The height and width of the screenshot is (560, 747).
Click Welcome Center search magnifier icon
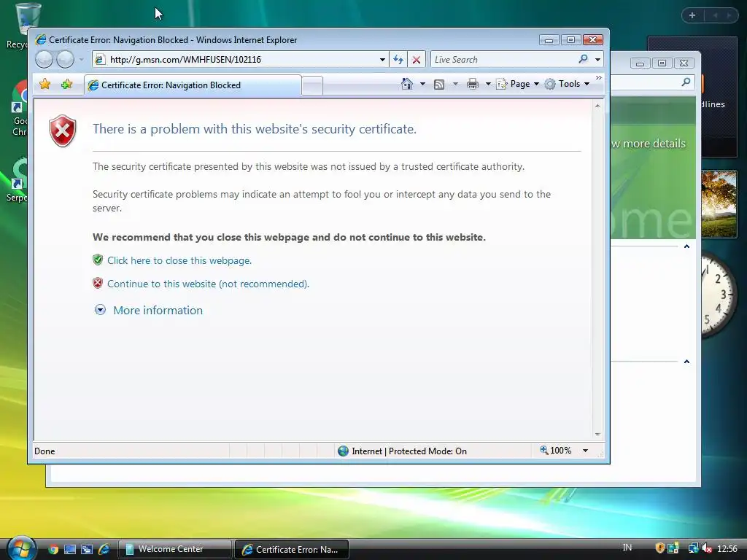(x=686, y=82)
